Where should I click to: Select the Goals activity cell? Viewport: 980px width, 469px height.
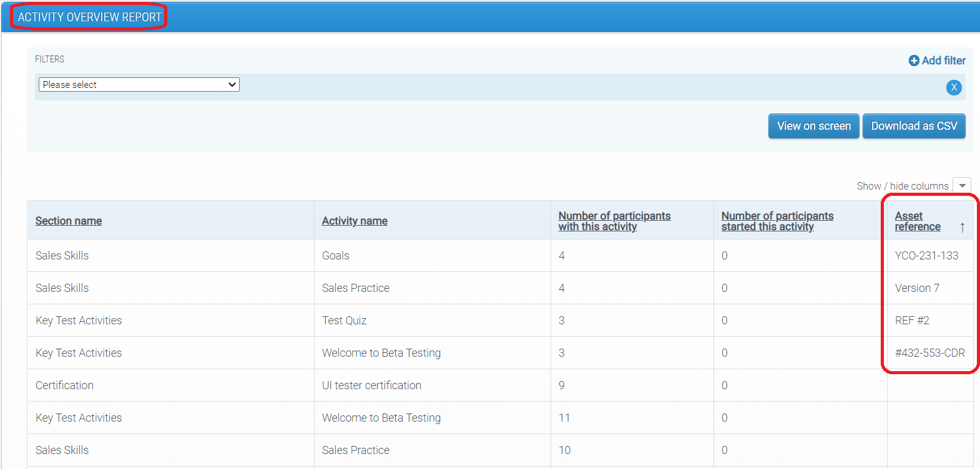click(x=336, y=256)
